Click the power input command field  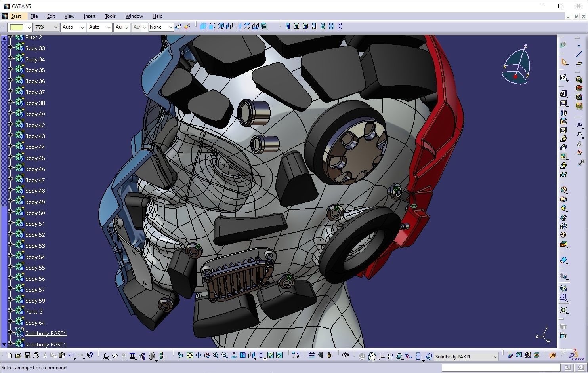click(501, 368)
